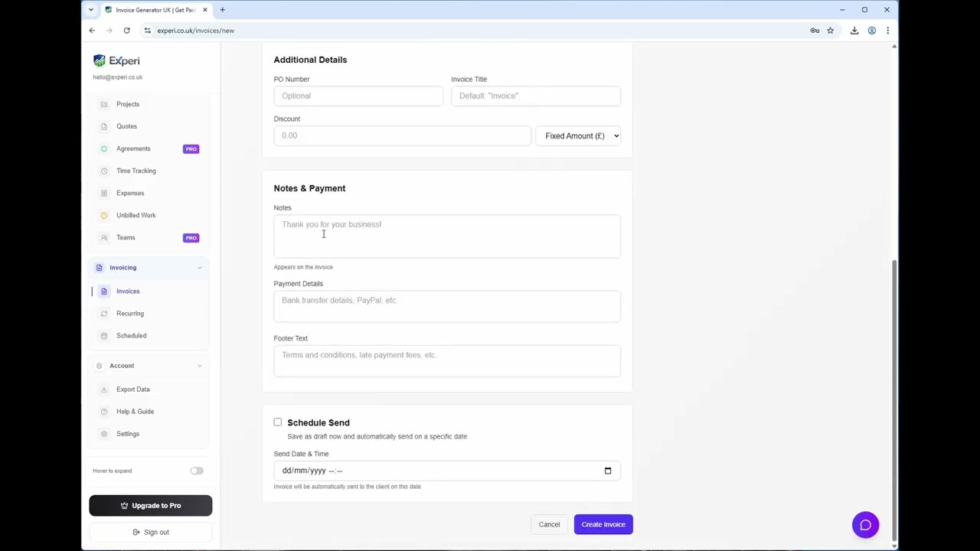Image resolution: width=980 pixels, height=551 pixels.
Task: Open Help & Guide link
Action: [135, 412]
